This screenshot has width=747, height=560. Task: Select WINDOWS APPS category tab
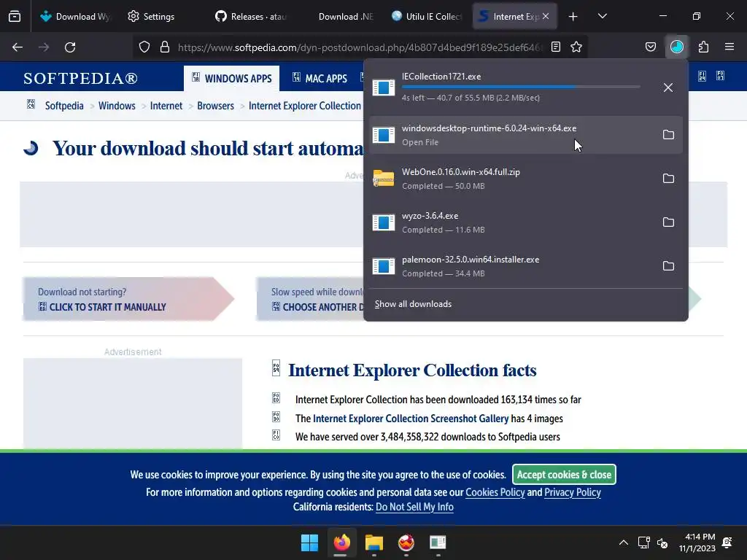231,78
